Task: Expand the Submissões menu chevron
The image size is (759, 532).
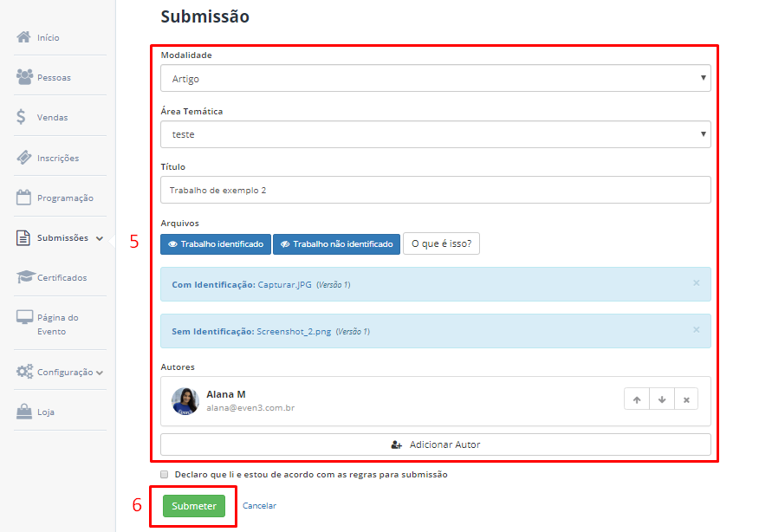Action: tap(100, 238)
